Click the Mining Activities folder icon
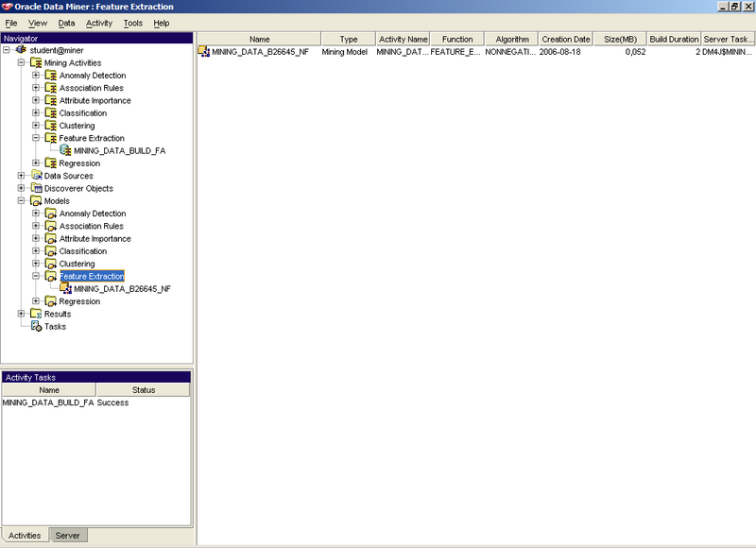The image size is (756, 548). click(x=36, y=62)
